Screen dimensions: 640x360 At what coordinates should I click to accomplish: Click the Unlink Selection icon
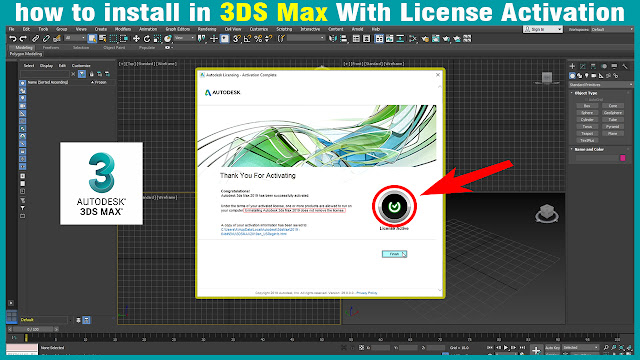point(46,39)
